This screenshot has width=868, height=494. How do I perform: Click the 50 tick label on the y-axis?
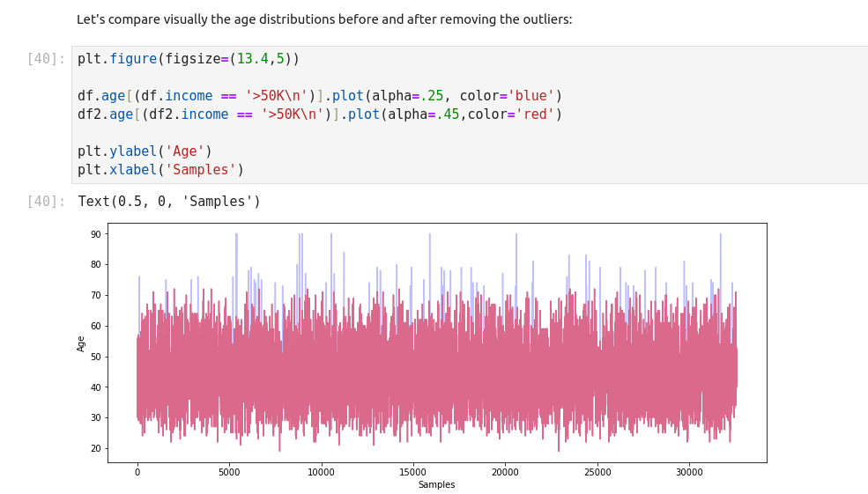[95, 357]
